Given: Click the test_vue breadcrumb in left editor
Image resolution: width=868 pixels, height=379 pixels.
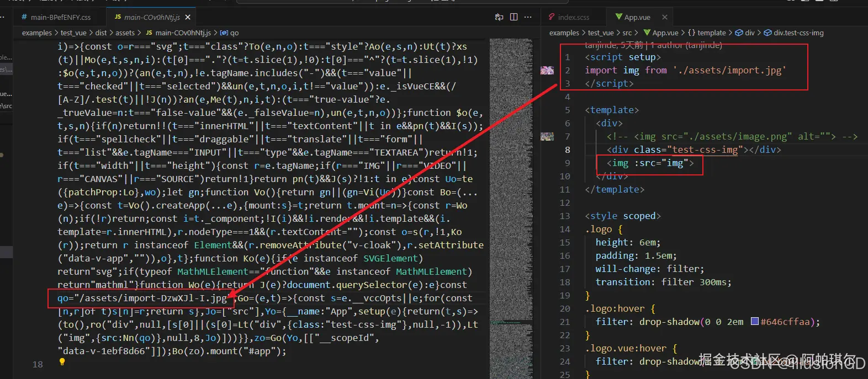Looking at the screenshot, I should click(73, 33).
